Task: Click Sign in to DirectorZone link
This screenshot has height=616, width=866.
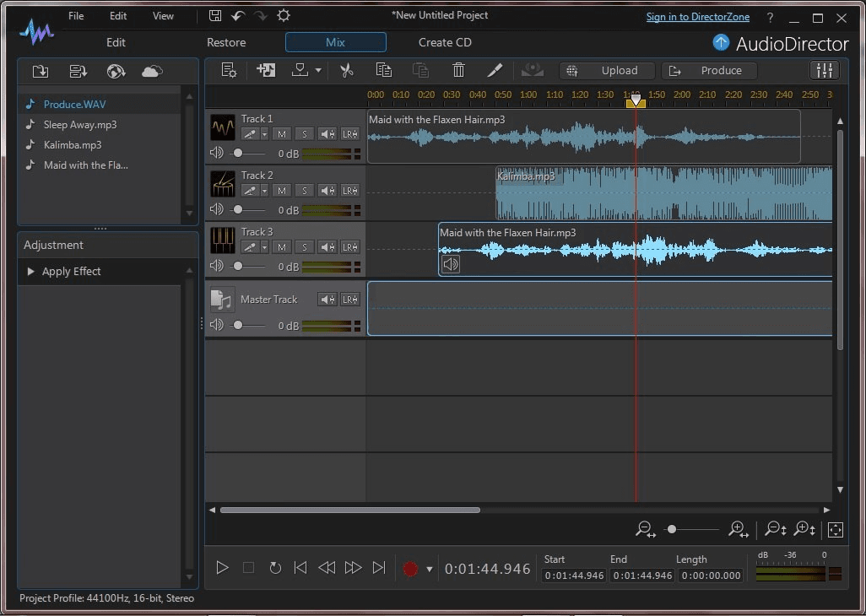Action: point(697,17)
